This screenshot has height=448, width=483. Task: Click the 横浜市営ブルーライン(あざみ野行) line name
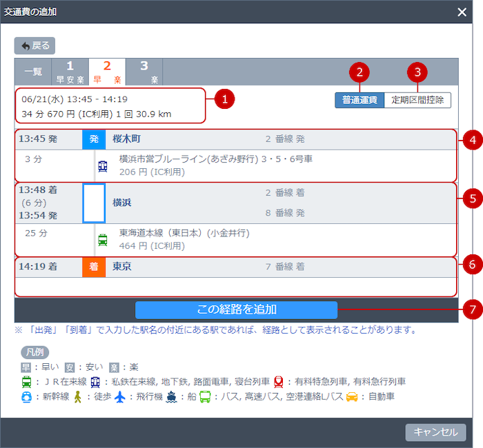coord(188,159)
